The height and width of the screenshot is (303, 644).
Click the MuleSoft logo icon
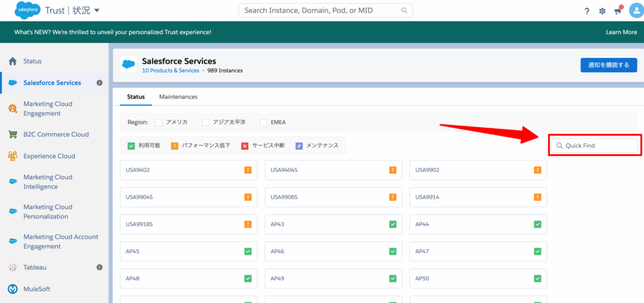pyautogui.click(x=13, y=289)
